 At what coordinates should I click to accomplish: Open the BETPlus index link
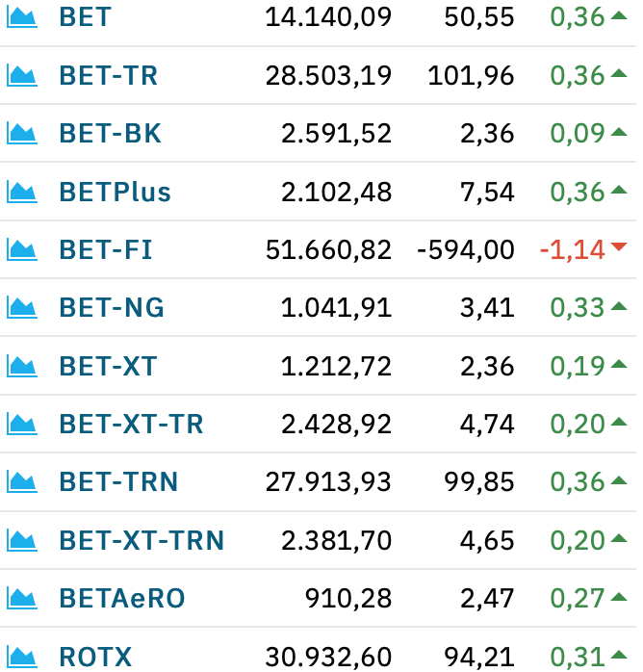tap(116, 192)
